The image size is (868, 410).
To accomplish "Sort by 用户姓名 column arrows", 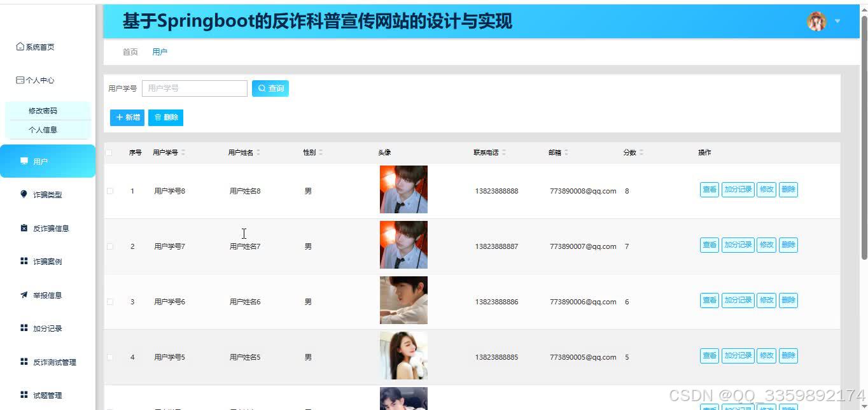I will point(258,153).
